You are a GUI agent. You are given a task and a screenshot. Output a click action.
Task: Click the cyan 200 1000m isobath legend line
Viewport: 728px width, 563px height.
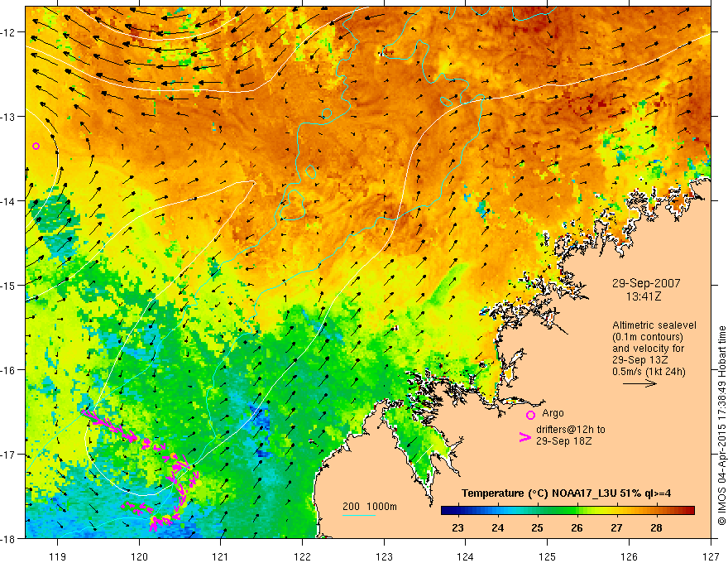coord(359,515)
